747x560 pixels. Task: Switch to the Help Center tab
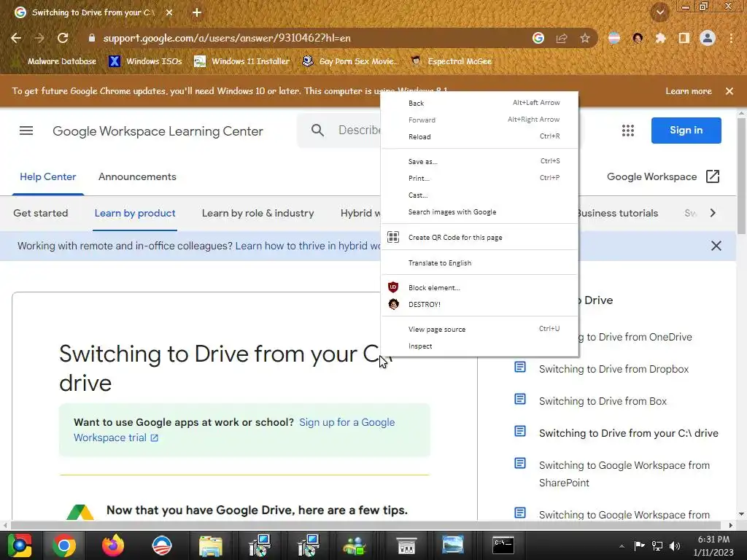pyautogui.click(x=47, y=176)
